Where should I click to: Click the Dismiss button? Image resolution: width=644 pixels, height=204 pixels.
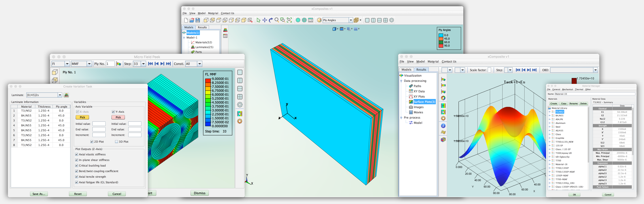pyautogui.click(x=200, y=193)
